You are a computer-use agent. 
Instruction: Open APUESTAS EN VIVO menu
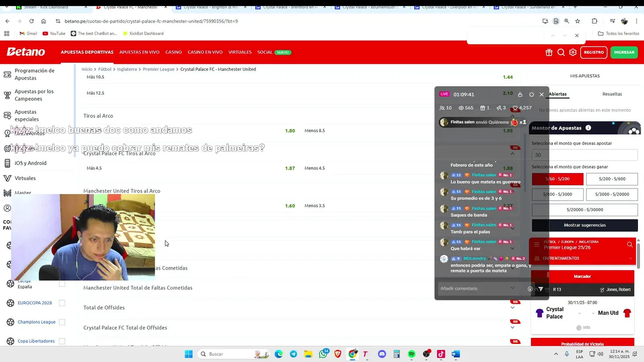point(139,52)
